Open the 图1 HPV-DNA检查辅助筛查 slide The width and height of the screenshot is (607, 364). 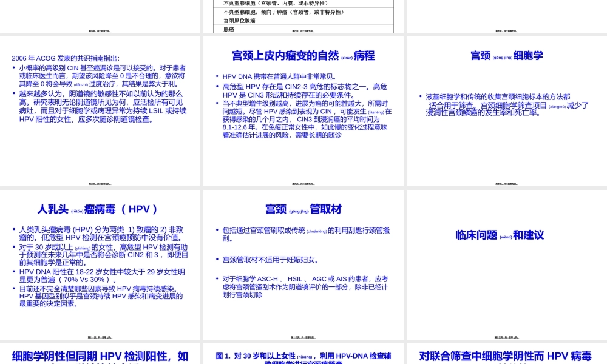(x=303, y=355)
